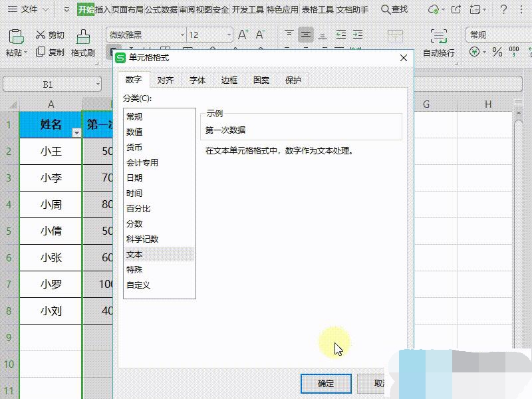Click the Copy (复制) icon
This screenshot has width=532, height=399.
coord(41,52)
